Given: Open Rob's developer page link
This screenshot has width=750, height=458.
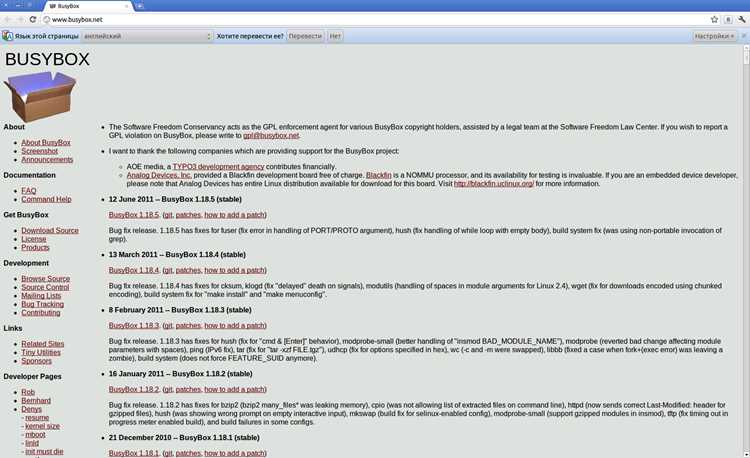Looking at the screenshot, I should (x=28, y=392).
